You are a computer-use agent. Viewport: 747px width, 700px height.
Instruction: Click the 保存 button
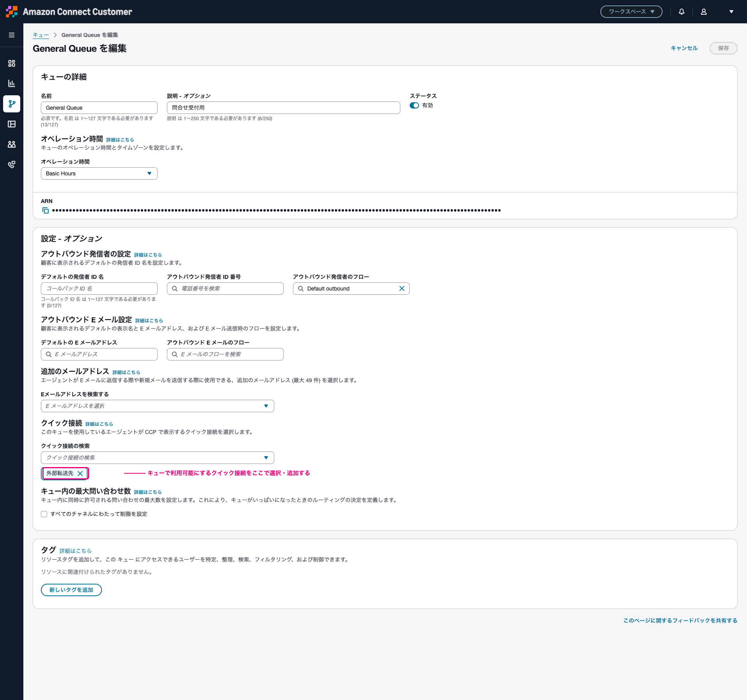click(723, 48)
